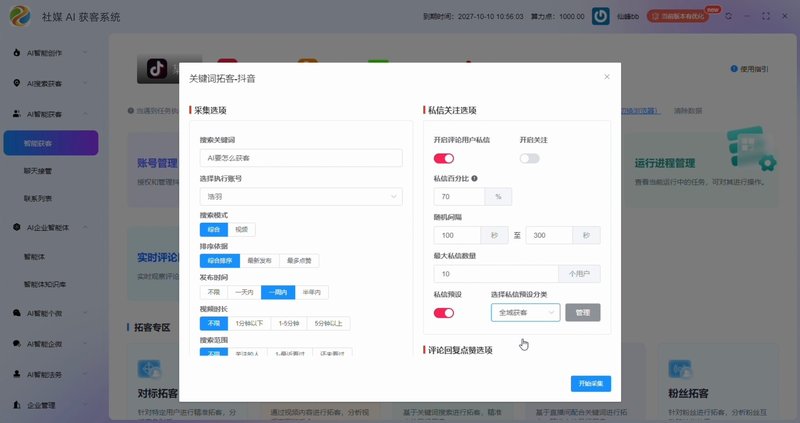Toggle the 私信预设 switch
800x423 pixels.
click(444, 313)
